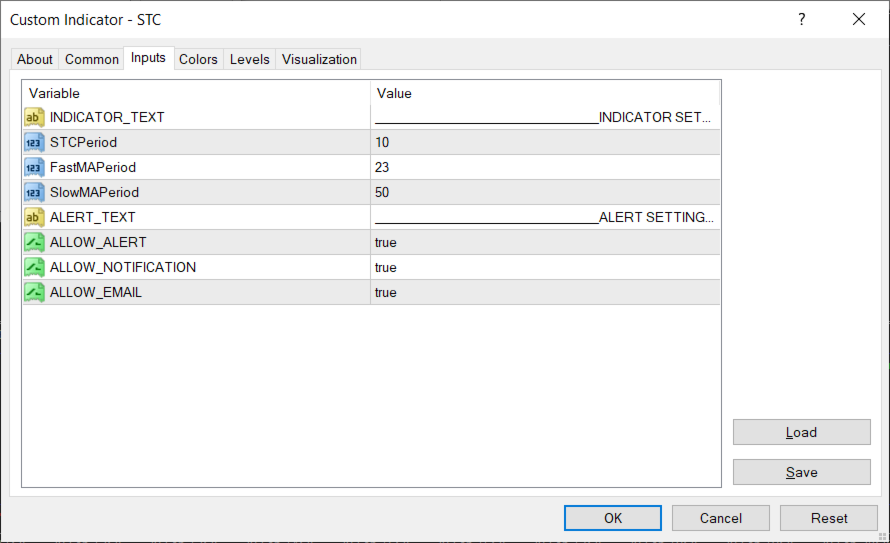Click the STCPeriod integer type icon
This screenshot has width=890, height=543.
point(34,142)
